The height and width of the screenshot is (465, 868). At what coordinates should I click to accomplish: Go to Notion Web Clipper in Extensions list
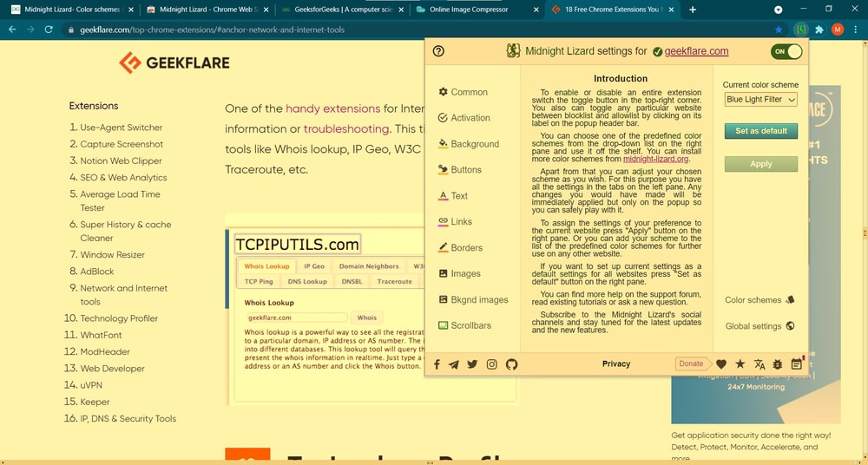tap(122, 161)
